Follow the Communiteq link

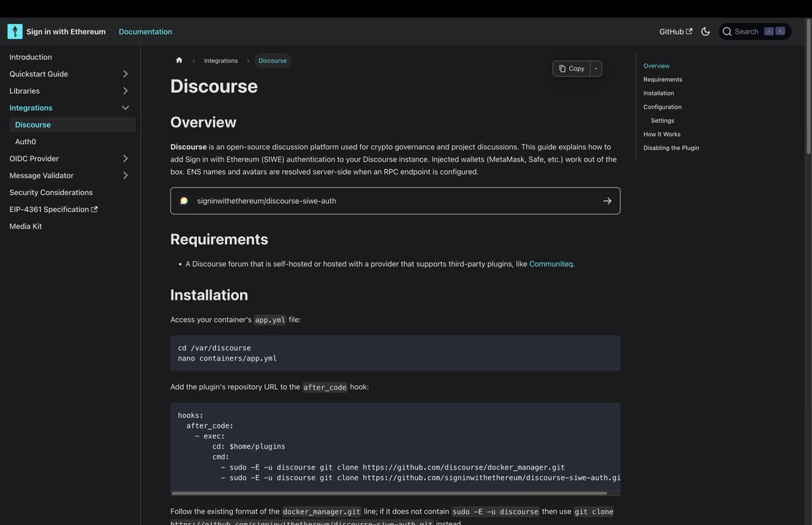tap(551, 264)
